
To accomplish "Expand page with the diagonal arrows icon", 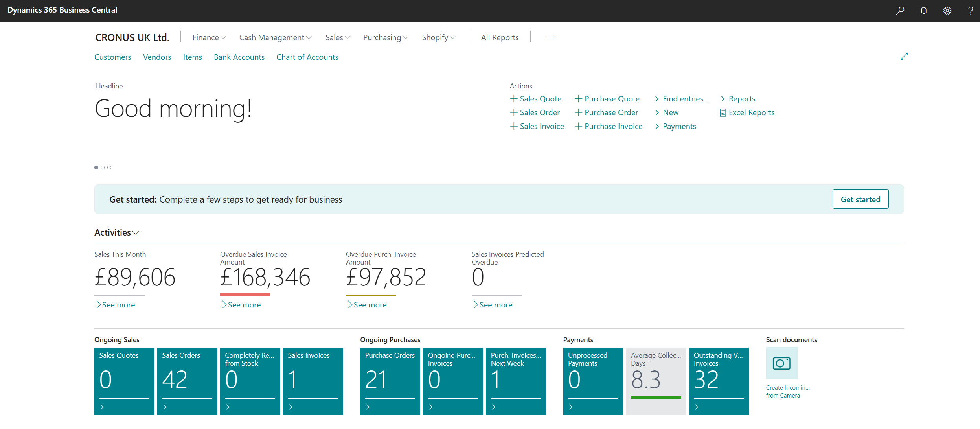I will tap(904, 56).
